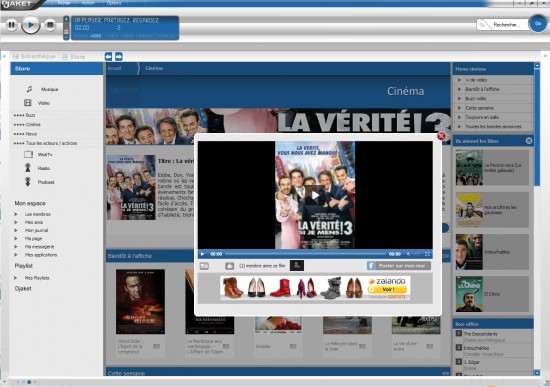Click the right panel scrollbar down arrow
This screenshot has width=550, height=387.
[537, 373]
